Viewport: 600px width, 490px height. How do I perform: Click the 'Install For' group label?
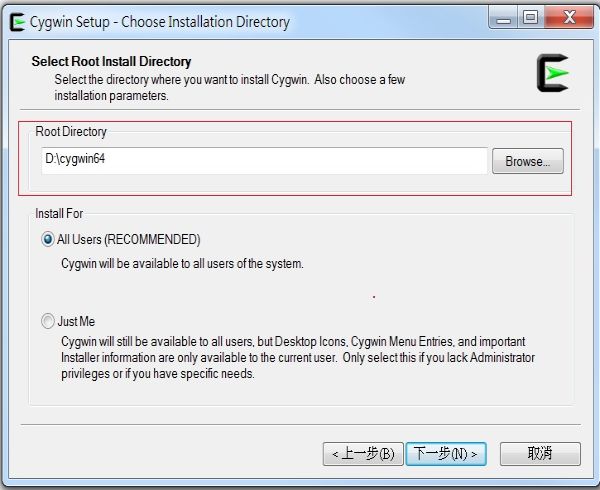coord(59,213)
